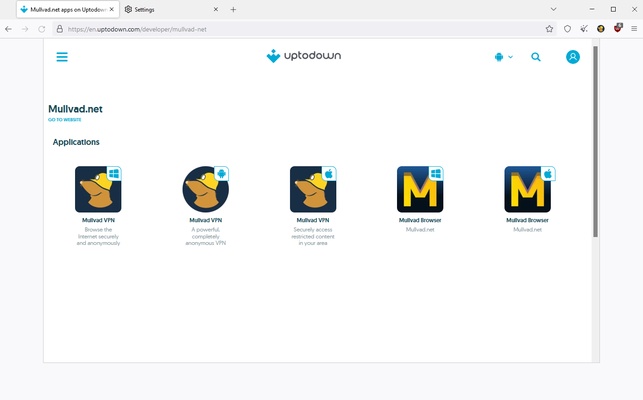643x400 pixels.
Task: Open the site search magnifier
Action: (x=536, y=57)
